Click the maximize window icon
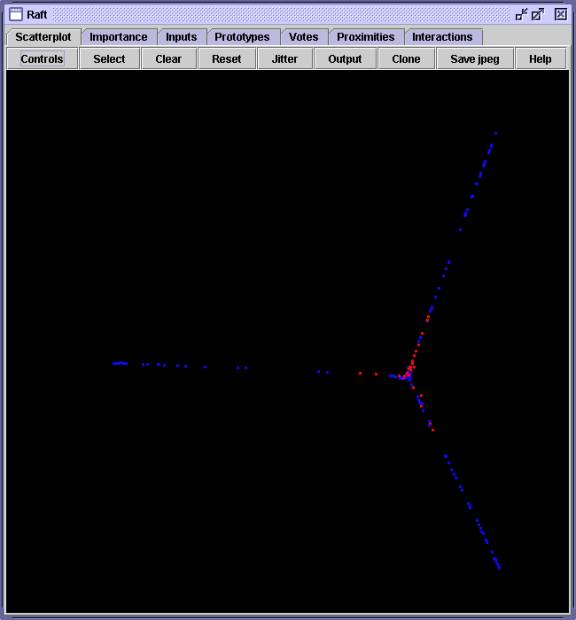 pyautogui.click(x=538, y=15)
